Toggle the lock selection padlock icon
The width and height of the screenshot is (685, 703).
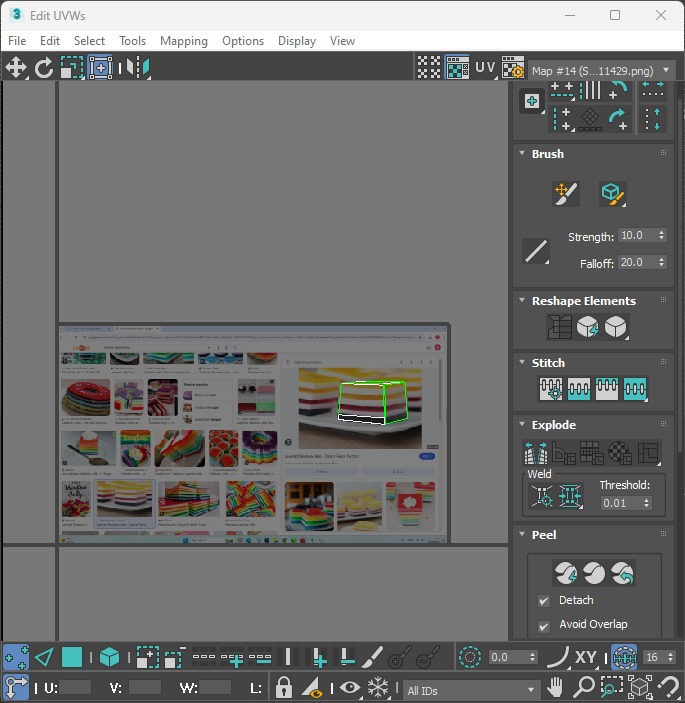283,687
